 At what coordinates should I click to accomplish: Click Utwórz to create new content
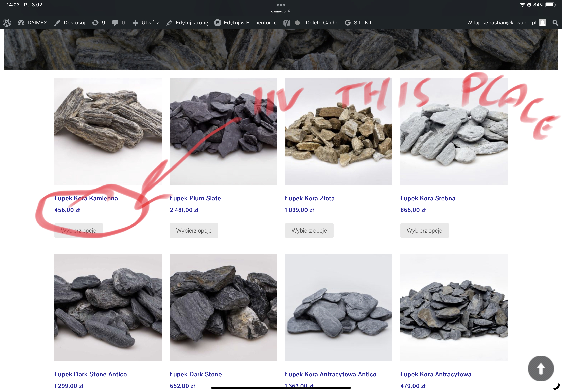(146, 23)
